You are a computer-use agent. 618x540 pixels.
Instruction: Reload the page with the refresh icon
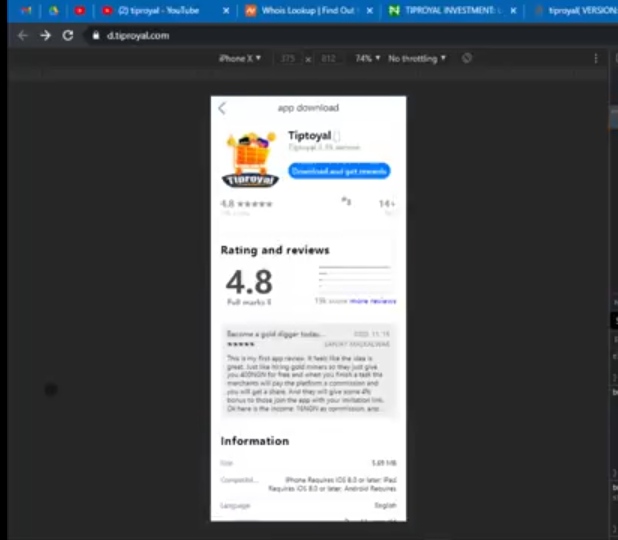(68, 36)
